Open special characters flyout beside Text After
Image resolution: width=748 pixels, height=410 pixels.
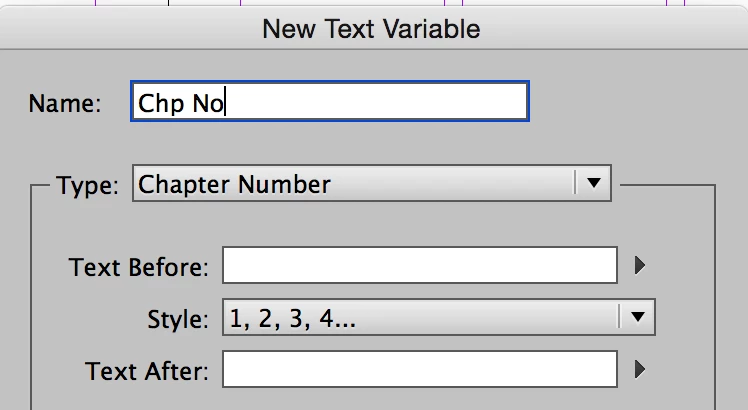click(640, 369)
